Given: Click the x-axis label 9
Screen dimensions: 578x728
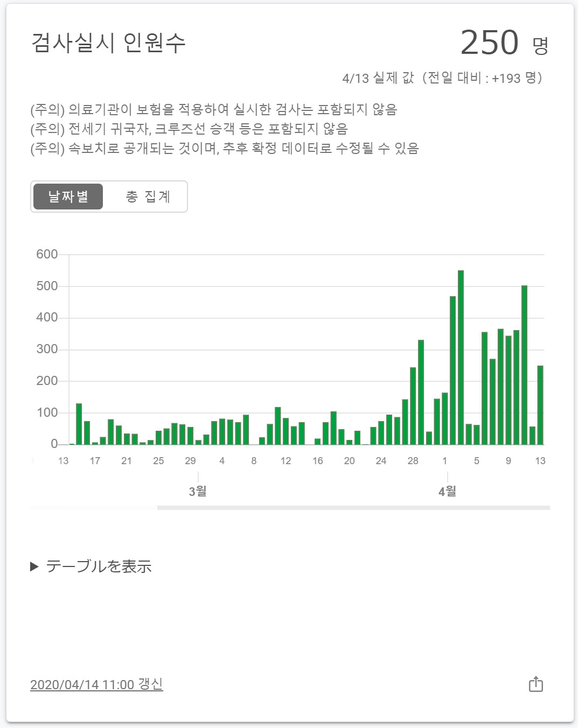Looking at the screenshot, I should (508, 461).
